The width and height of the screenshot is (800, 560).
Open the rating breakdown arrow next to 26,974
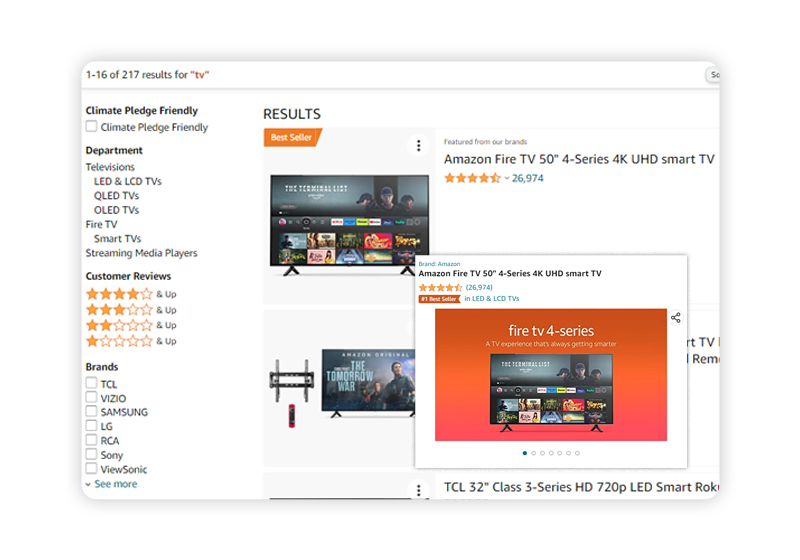click(507, 179)
